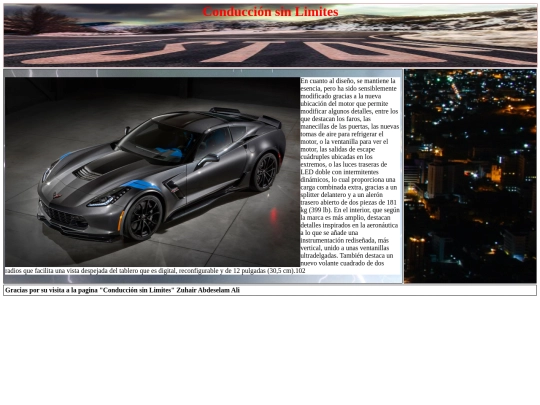Click the red heading "Conducción sin Limites"
This screenshot has width=540, height=405.
tap(270, 12)
